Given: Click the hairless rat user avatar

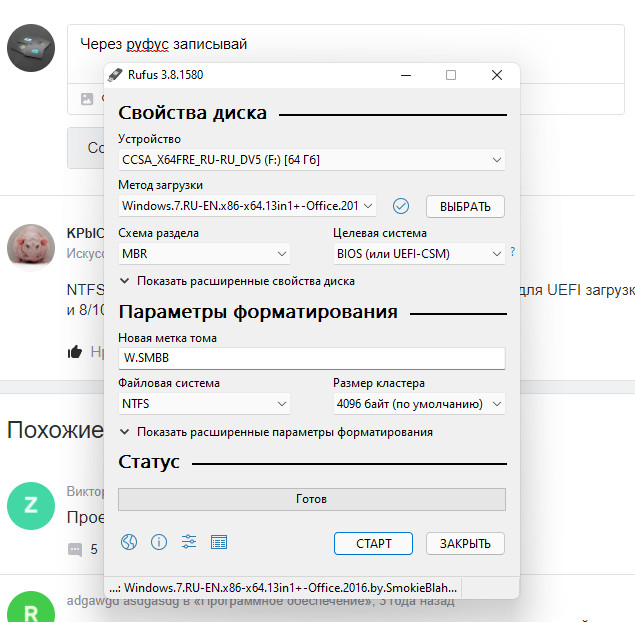Looking at the screenshot, I should click(x=31, y=247).
